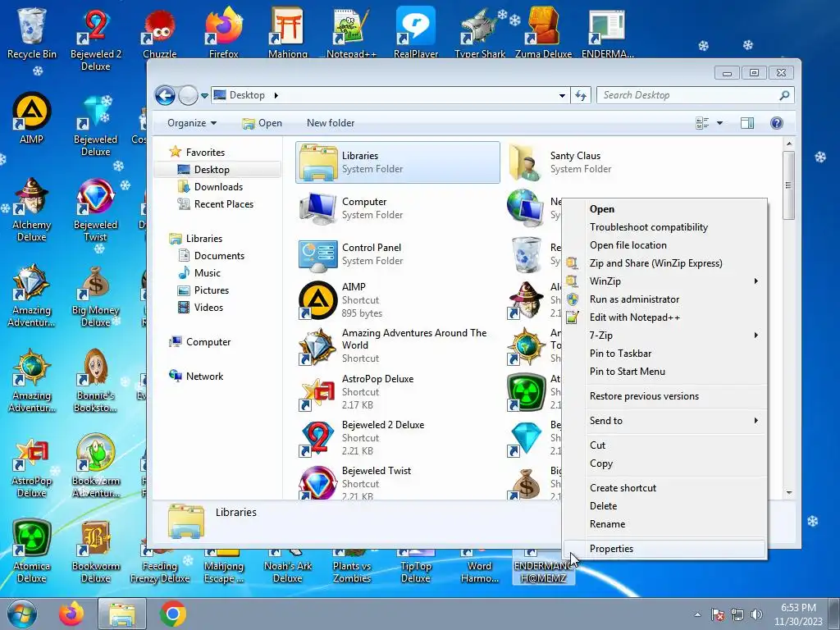Select Atomica Deluxe desktop icon

[32, 552]
